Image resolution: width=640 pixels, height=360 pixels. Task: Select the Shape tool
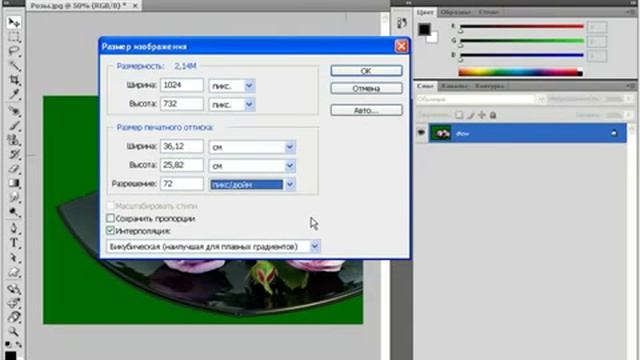click(x=13, y=272)
